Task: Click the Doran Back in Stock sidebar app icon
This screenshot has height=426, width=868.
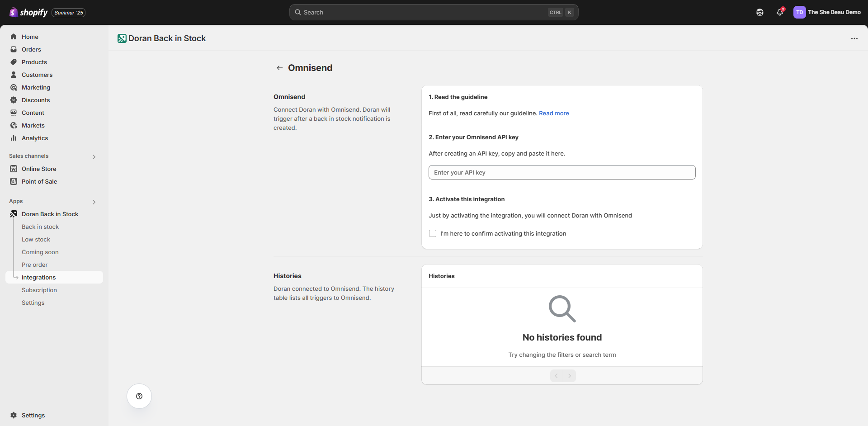Action: point(14,214)
